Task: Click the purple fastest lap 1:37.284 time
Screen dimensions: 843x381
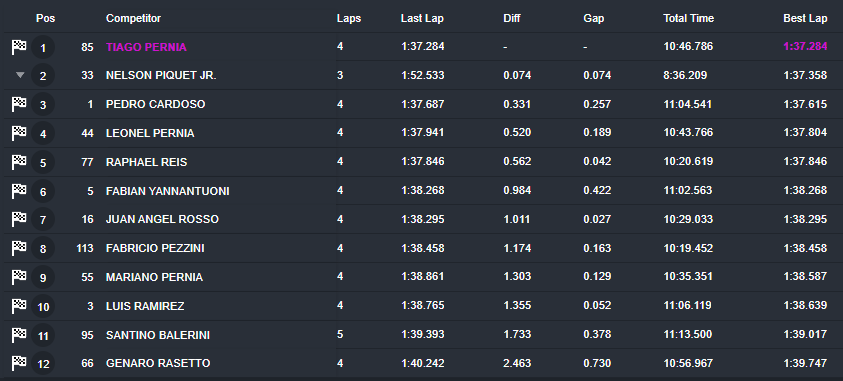Action: [x=805, y=47]
